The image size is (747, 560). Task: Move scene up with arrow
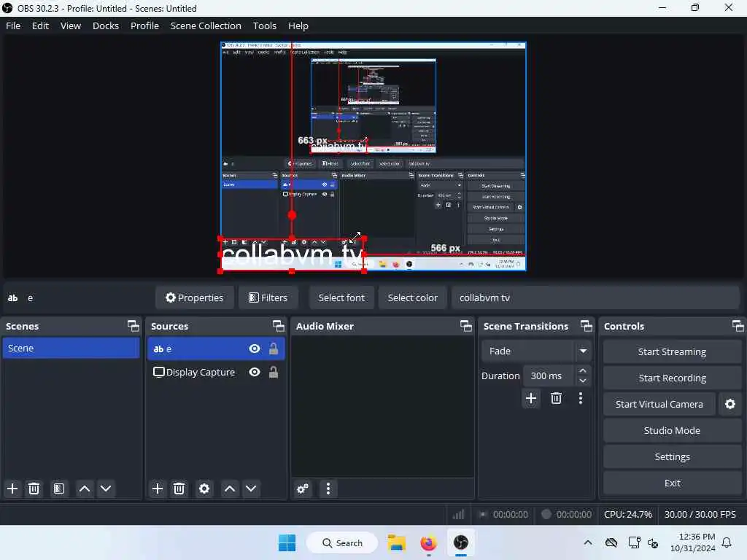point(85,488)
